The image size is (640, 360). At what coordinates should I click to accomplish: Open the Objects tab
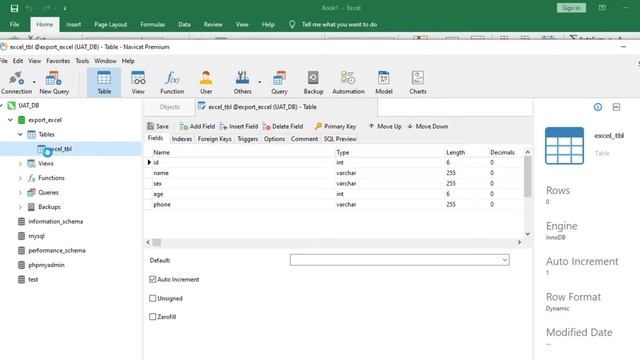pos(169,107)
